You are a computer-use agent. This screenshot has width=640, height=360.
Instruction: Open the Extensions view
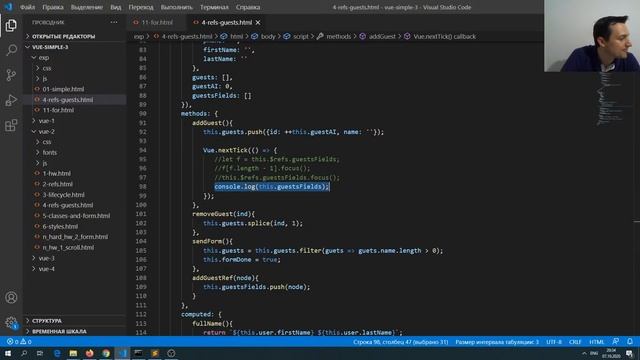tap(11, 125)
